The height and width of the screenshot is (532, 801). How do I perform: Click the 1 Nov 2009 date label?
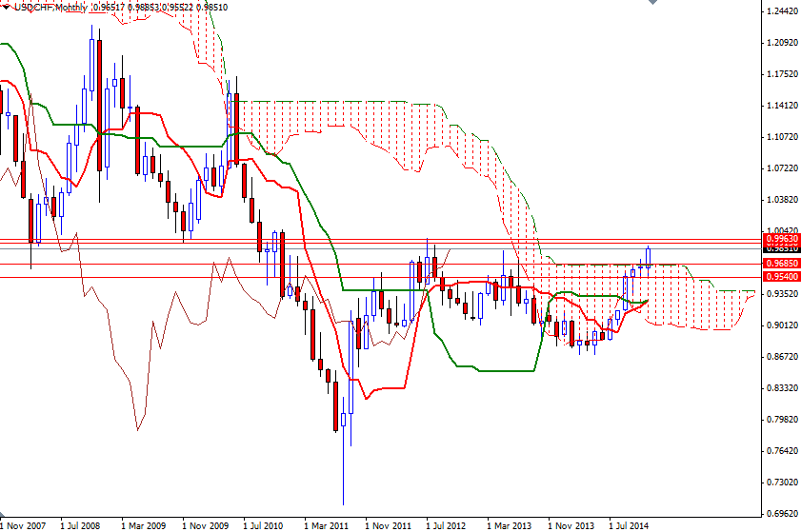pyautogui.click(x=205, y=525)
